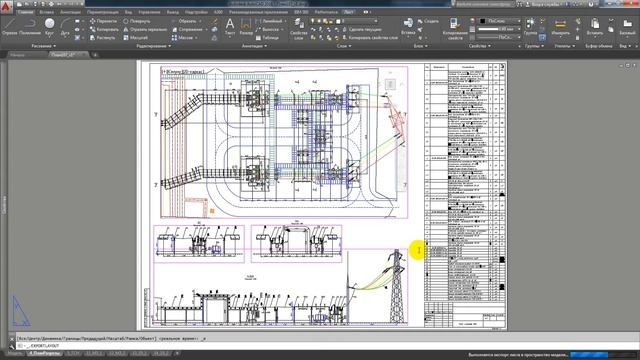Click Сделать текущим layer button
The width and height of the screenshot is (640, 360).
click(x=362, y=29)
